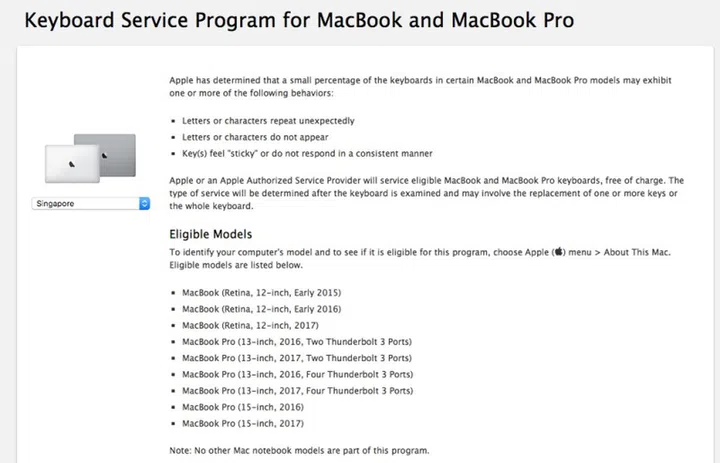This screenshot has height=463, width=720.
Task: Click "Letters or characters repeat unexpectedly" bullet
Action: click(x=268, y=121)
